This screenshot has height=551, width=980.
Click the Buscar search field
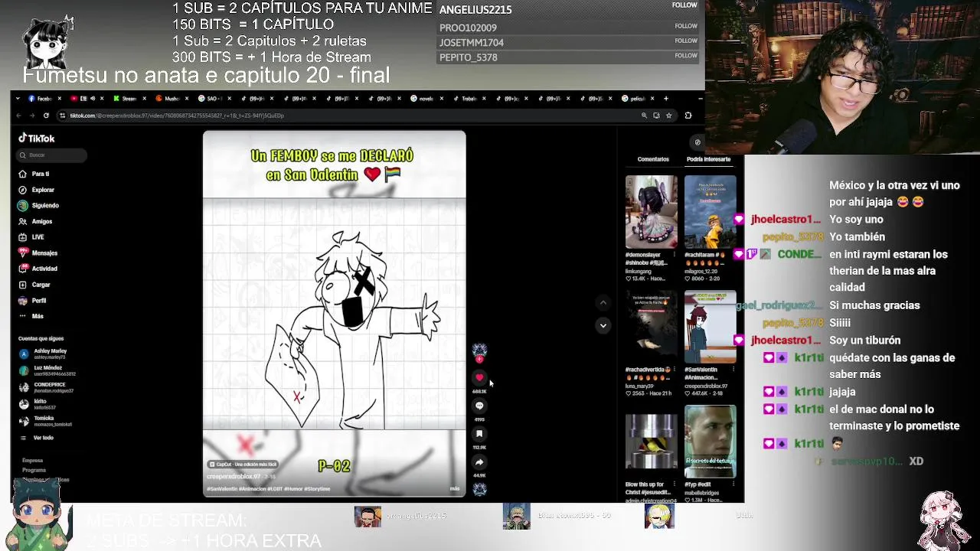(x=52, y=155)
